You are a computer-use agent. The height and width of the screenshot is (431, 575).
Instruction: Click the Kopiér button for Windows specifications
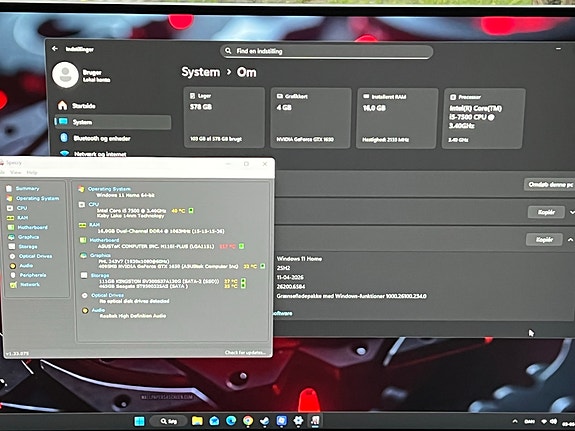(x=544, y=240)
